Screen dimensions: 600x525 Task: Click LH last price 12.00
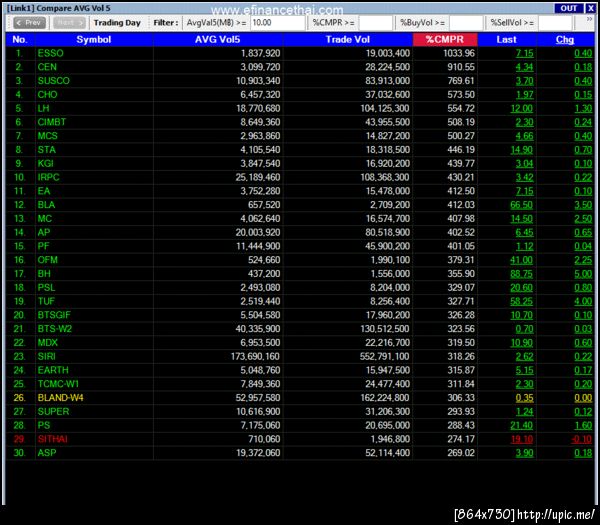click(522, 108)
